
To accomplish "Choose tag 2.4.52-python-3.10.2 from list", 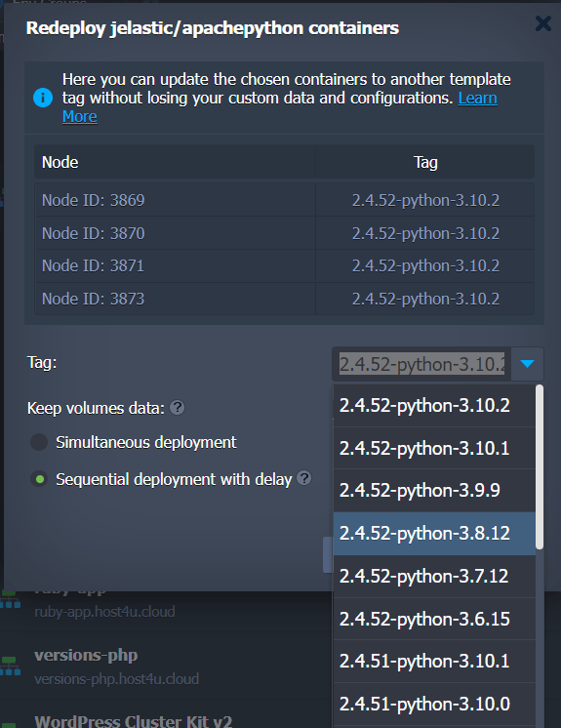I will pyautogui.click(x=434, y=405).
